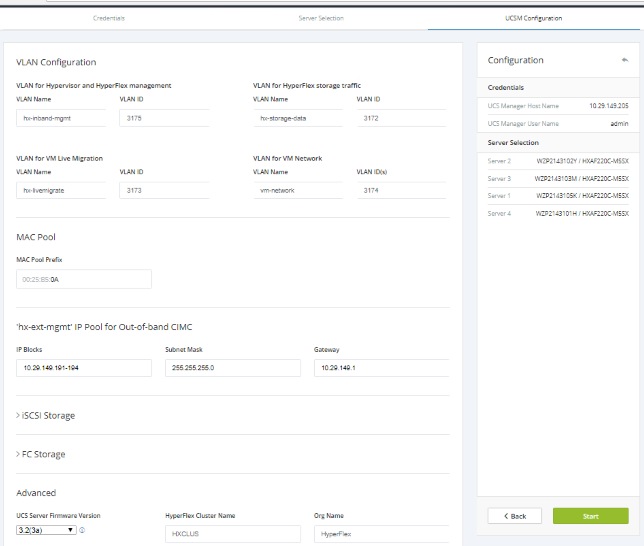Click the VLAN for VM Live Migration label

60,158
